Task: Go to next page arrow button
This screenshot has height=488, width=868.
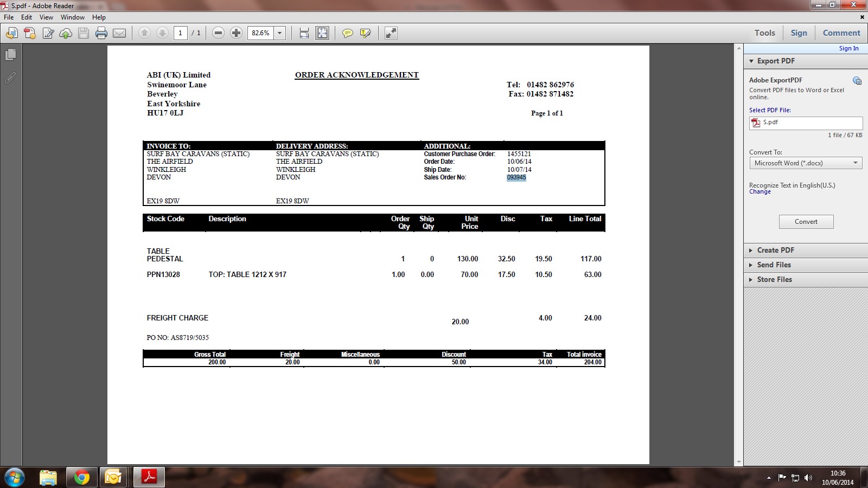Action: [x=162, y=33]
